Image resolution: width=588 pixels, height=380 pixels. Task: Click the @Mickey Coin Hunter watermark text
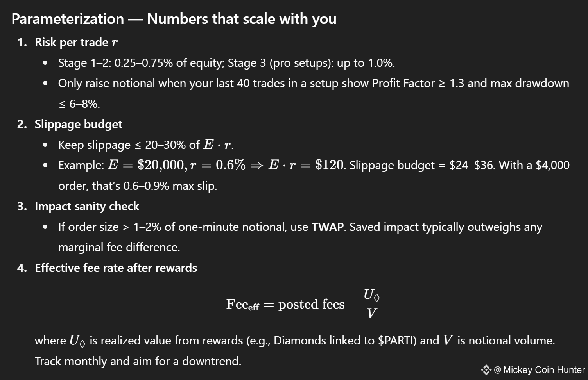coord(539,370)
